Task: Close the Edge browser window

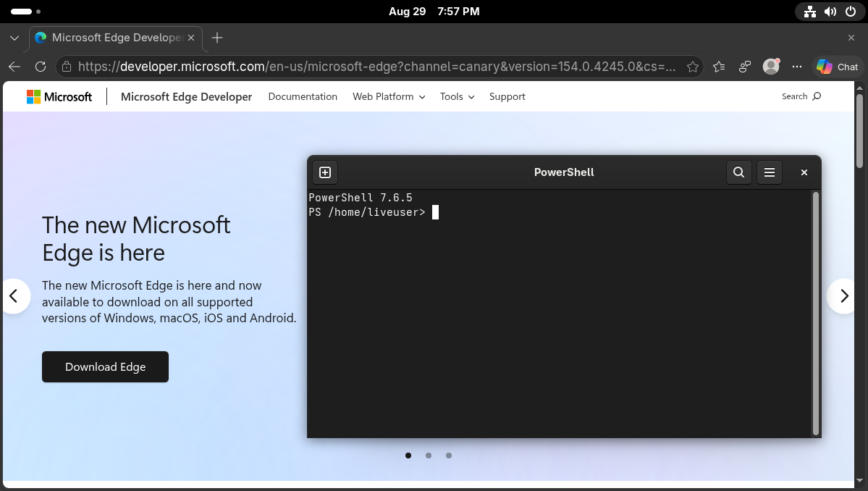Action: 851,38
